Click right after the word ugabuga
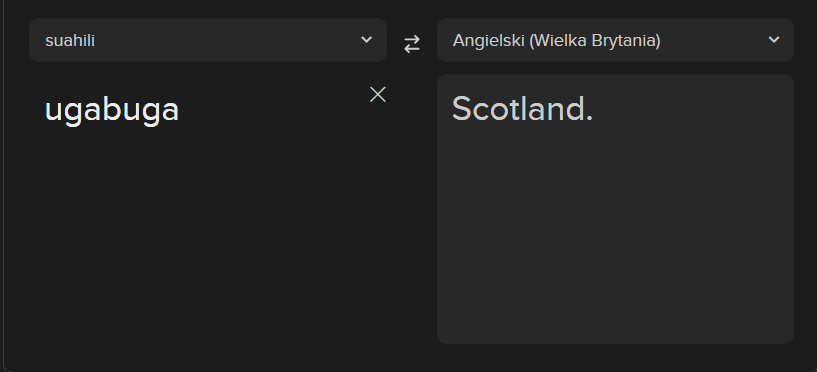The width and height of the screenshot is (817, 372). [181, 111]
